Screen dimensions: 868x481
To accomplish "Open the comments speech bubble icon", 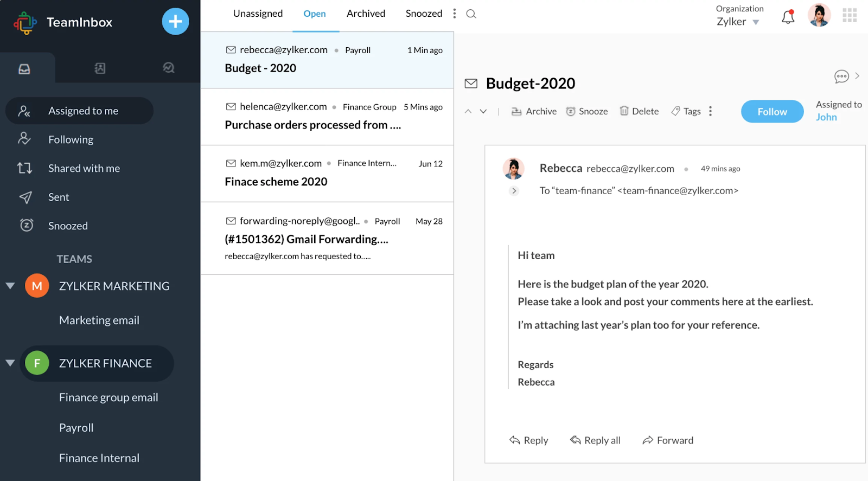I will click(841, 76).
